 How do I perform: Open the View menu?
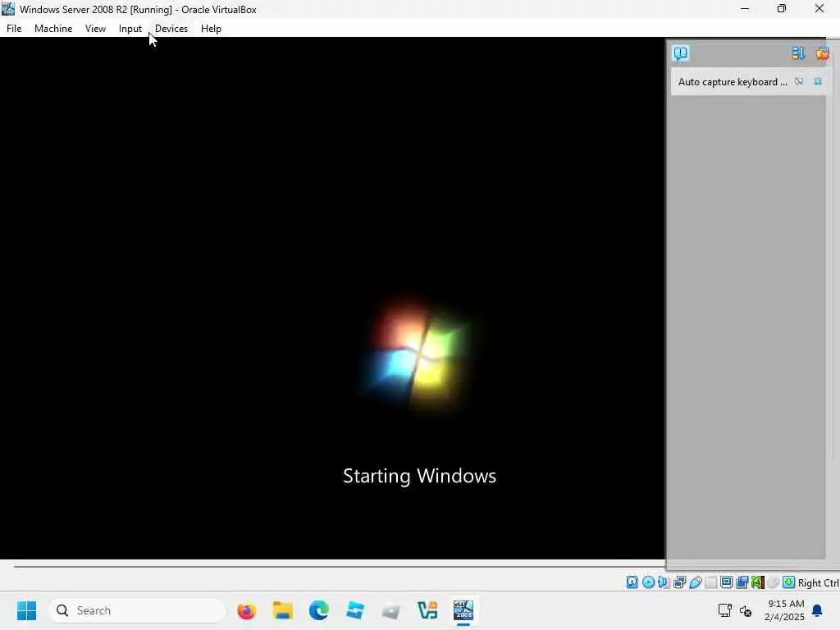point(95,29)
